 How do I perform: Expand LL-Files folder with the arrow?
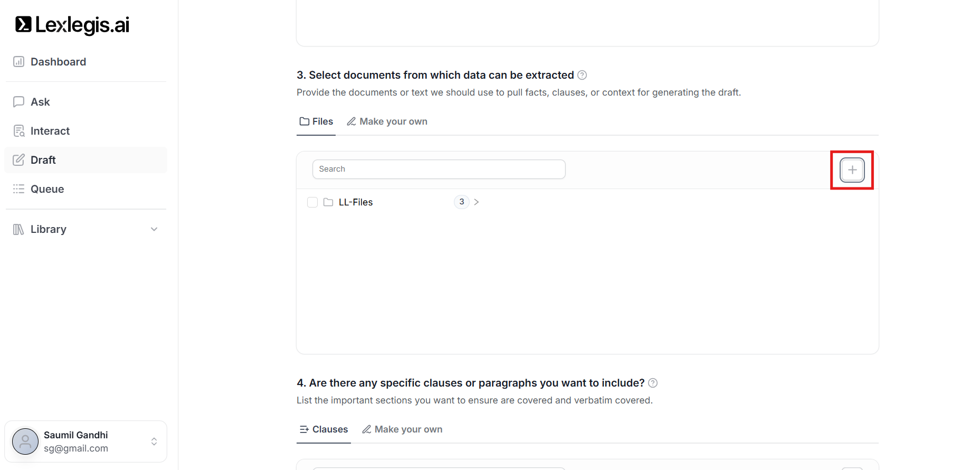point(477,202)
